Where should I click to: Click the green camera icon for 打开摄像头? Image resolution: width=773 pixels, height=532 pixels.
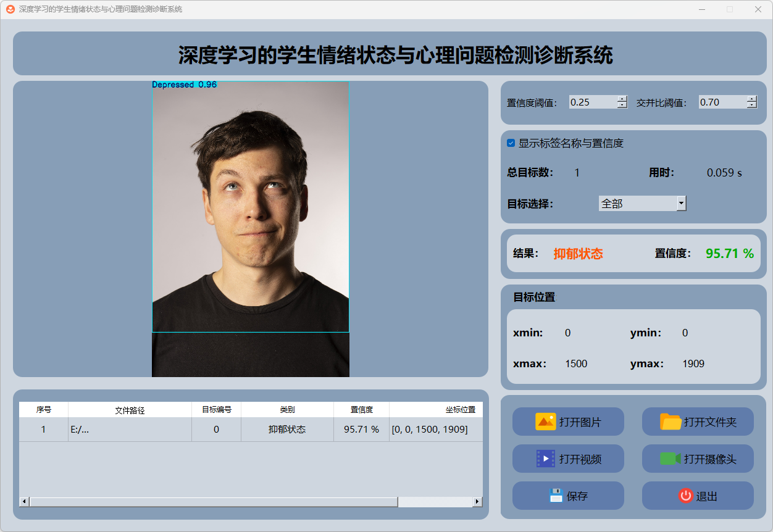[671, 459]
